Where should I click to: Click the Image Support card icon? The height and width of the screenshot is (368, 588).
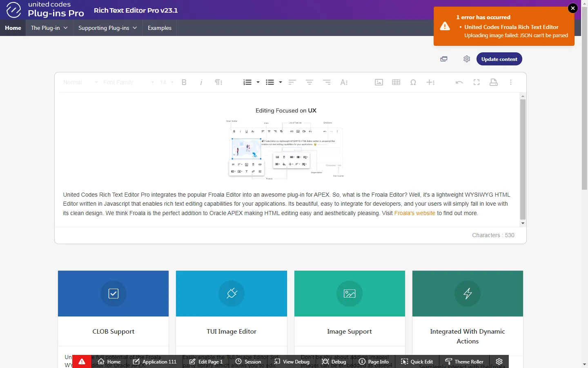tap(350, 294)
